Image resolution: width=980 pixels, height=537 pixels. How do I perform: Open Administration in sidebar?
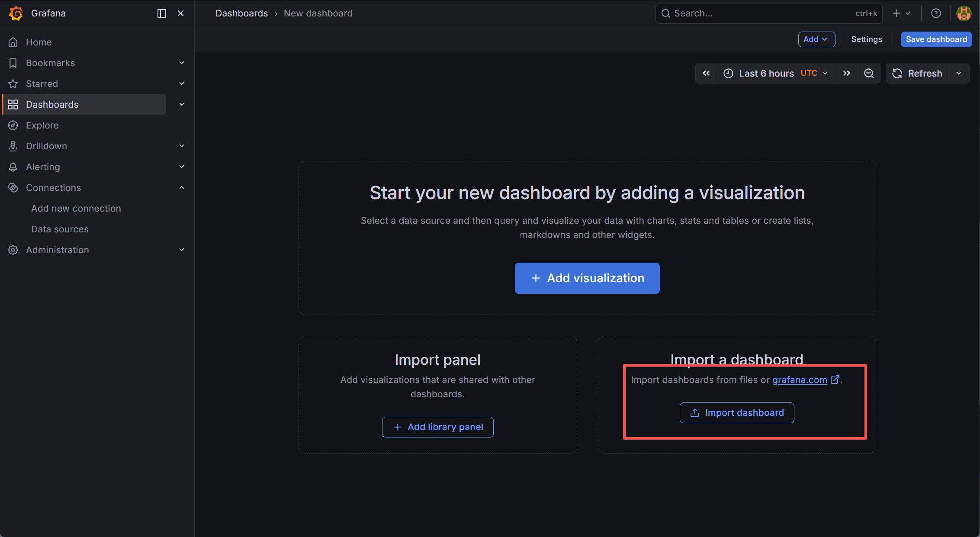tap(58, 250)
